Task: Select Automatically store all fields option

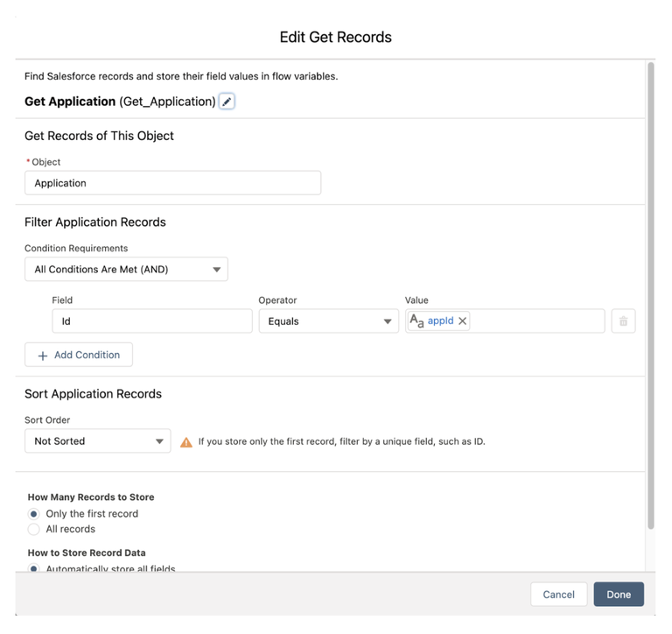Action: click(x=34, y=569)
